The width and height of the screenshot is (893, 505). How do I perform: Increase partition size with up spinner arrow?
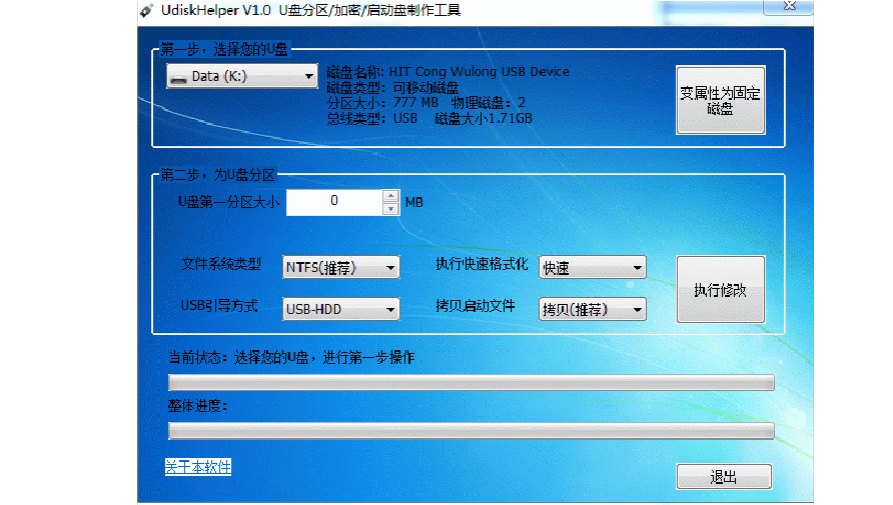[391, 196]
